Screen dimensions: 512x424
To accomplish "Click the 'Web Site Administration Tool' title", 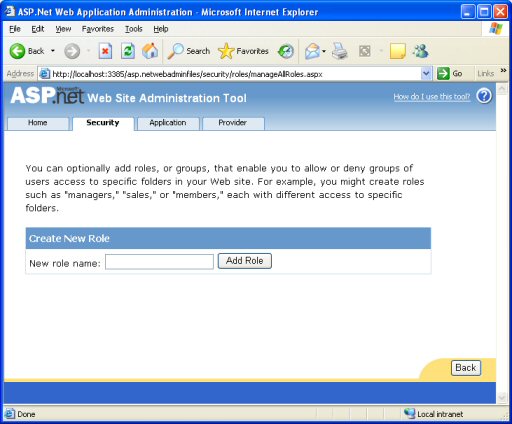I will click(167, 98).
